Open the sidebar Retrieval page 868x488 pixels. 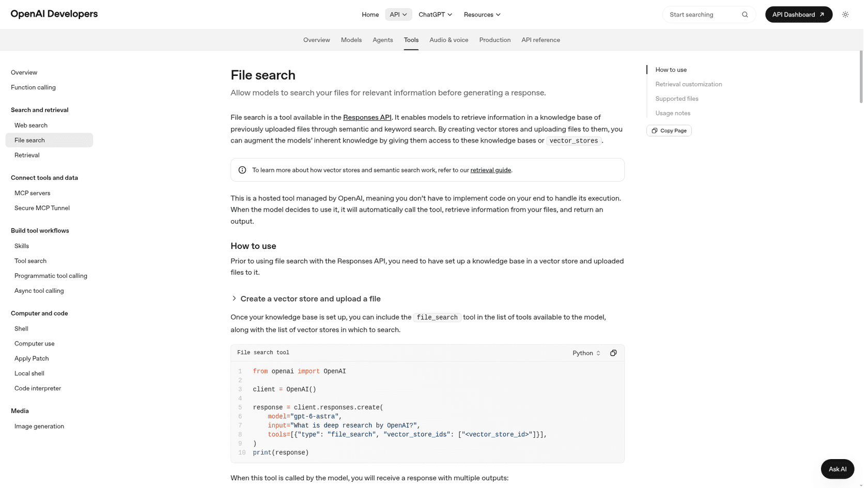tap(27, 156)
